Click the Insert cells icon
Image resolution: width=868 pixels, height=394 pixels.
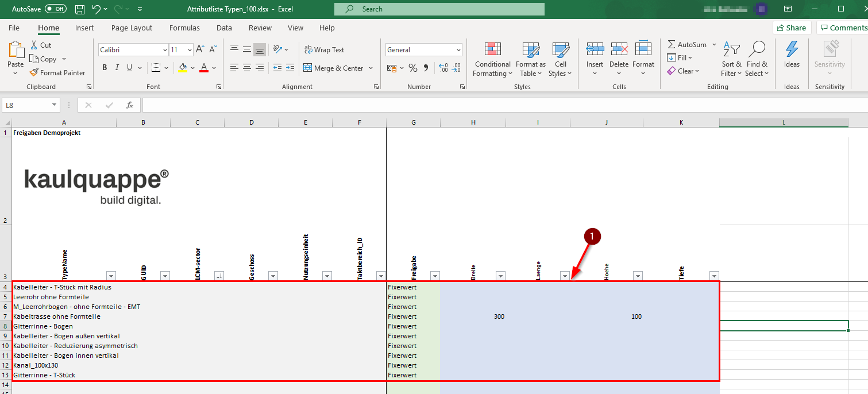point(595,49)
